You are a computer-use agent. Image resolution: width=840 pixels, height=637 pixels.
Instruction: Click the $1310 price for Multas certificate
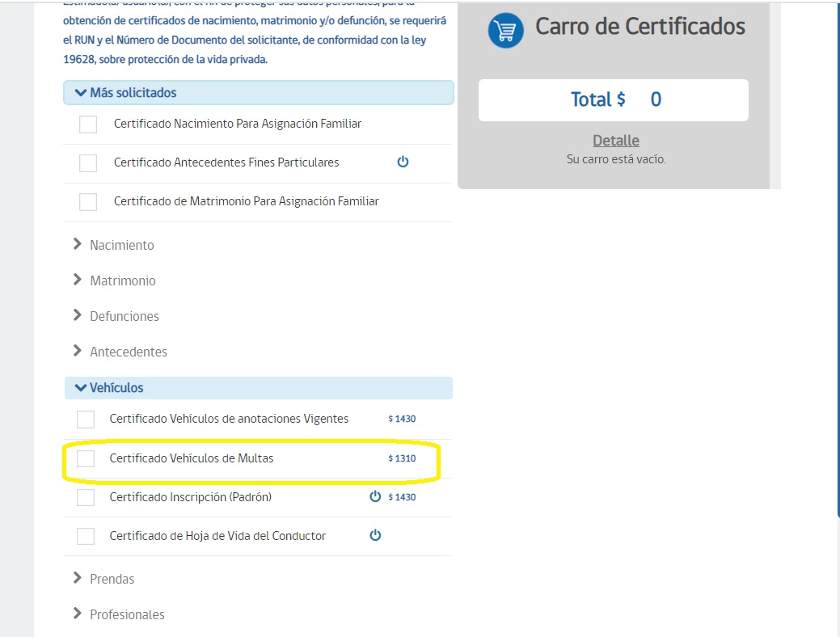click(402, 458)
